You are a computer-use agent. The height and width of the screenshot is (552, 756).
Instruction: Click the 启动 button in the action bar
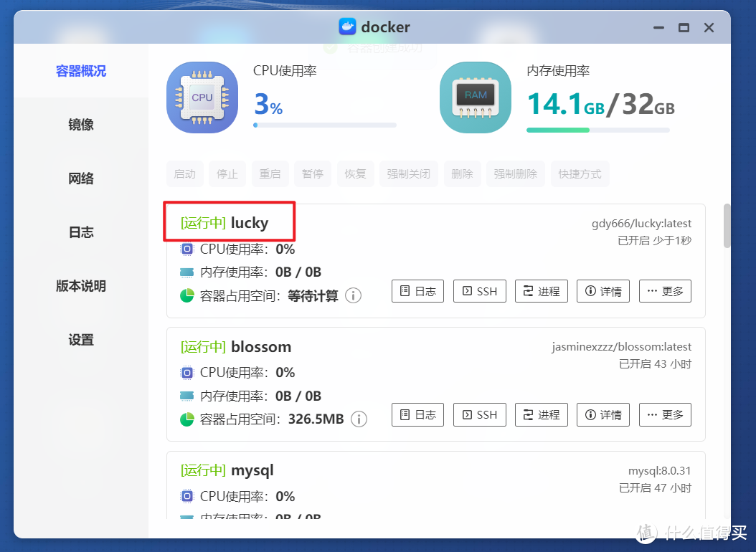point(185,173)
